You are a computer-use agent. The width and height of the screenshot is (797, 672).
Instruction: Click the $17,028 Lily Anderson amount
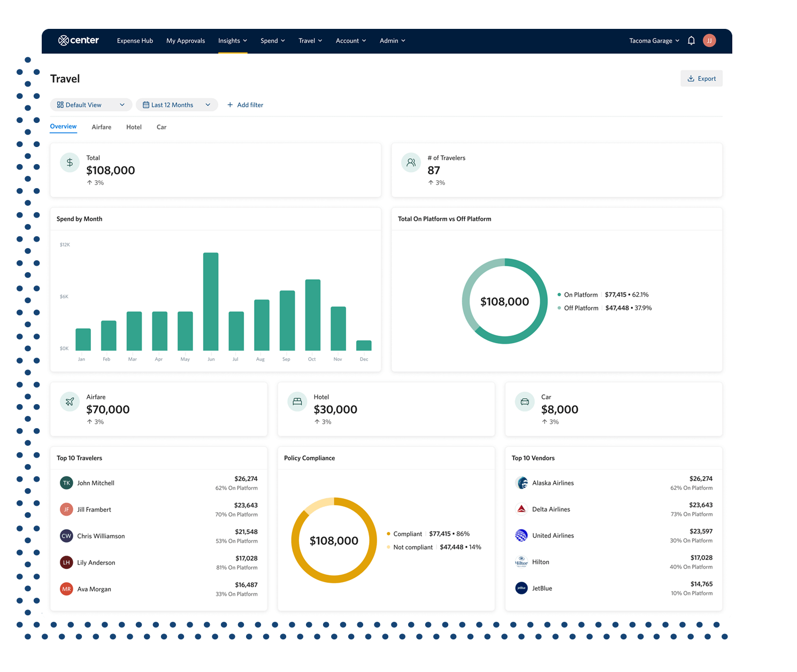pos(247,558)
